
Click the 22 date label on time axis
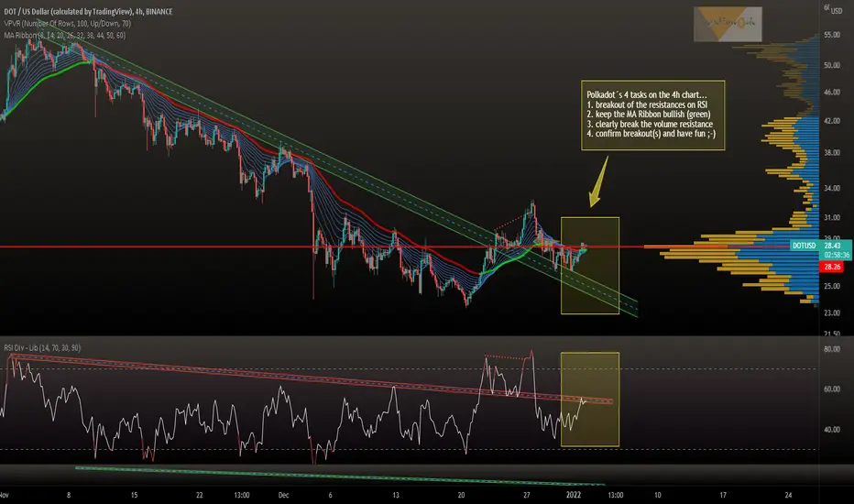200,495
